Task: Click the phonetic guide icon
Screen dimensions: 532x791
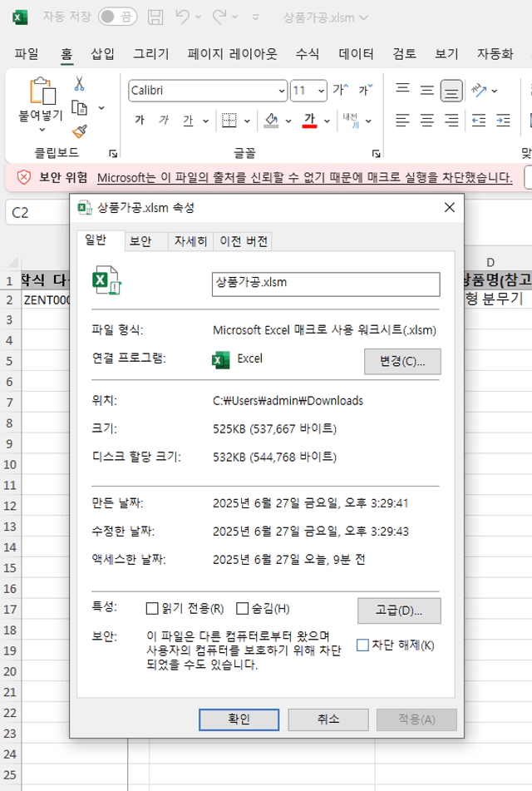Action: pos(351,120)
